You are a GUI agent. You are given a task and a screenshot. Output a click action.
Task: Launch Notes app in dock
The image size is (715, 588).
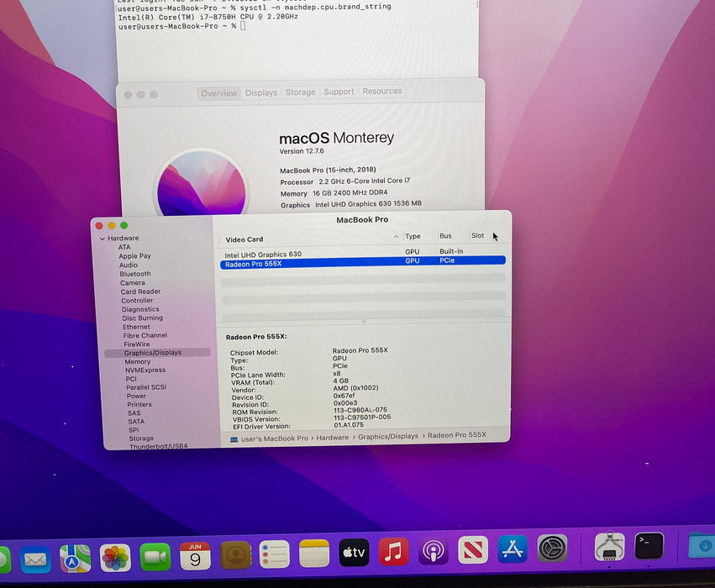[x=314, y=553]
